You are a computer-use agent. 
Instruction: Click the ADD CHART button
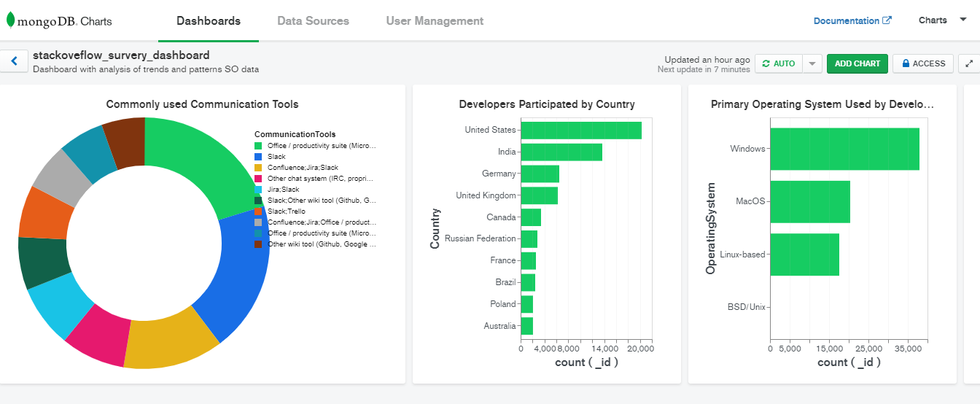[857, 63]
